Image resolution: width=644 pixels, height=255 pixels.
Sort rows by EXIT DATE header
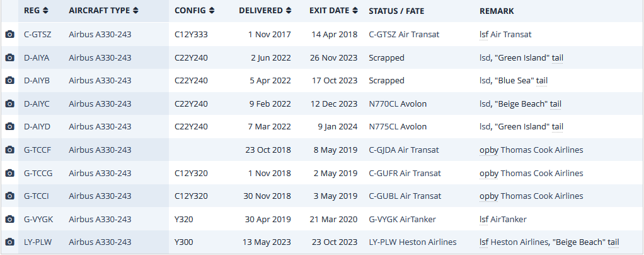333,11
